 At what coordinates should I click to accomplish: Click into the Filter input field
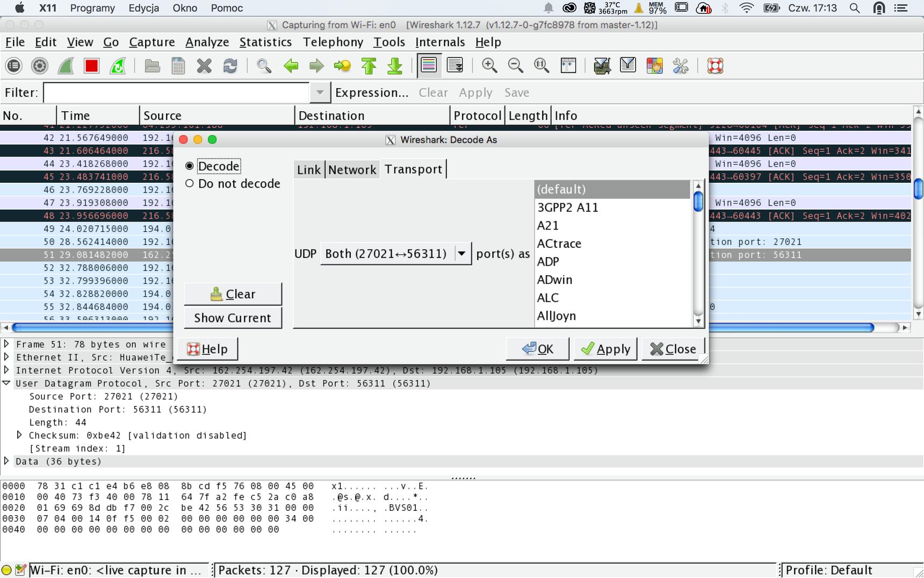176,92
